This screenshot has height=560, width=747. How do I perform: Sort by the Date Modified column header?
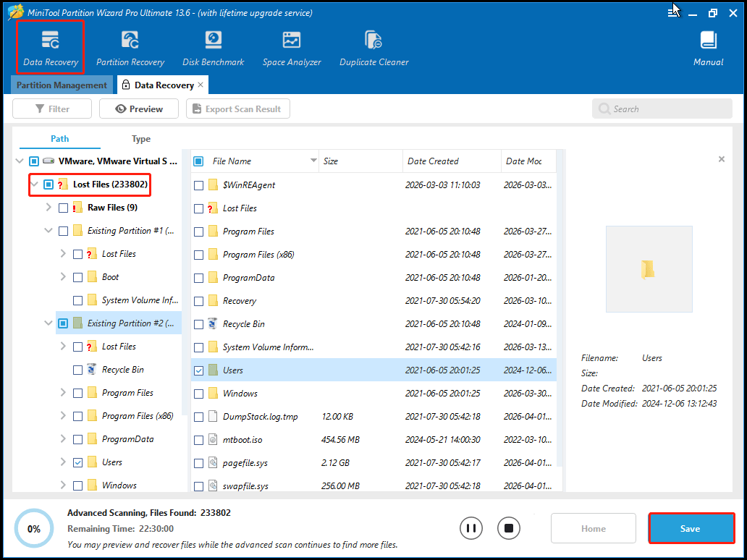(528, 161)
